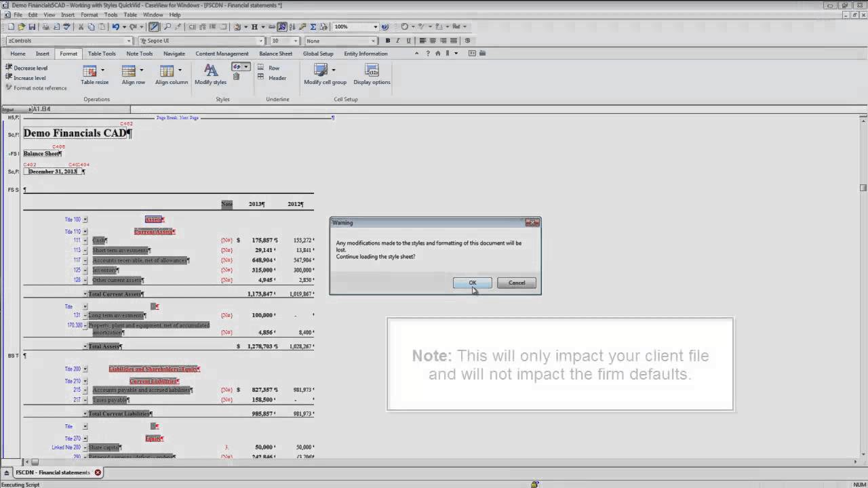
Task: Apply Header underline
Action: point(272,78)
